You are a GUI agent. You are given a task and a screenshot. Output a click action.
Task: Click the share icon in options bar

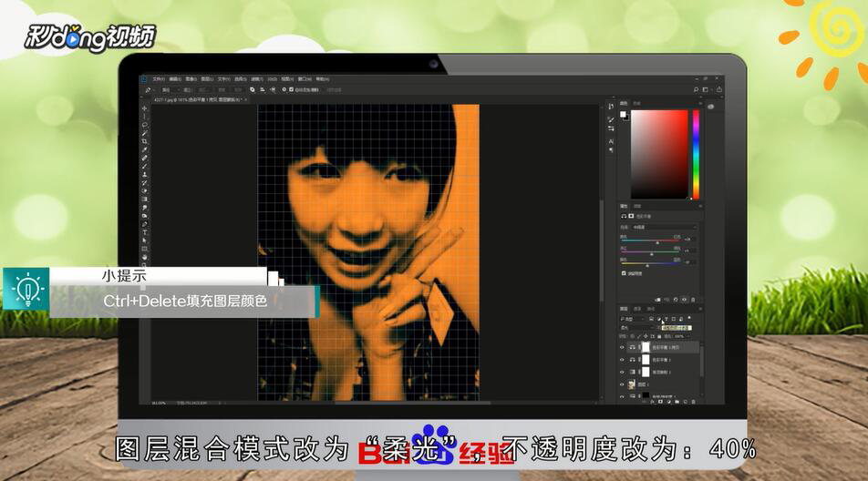(x=718, y=89)
